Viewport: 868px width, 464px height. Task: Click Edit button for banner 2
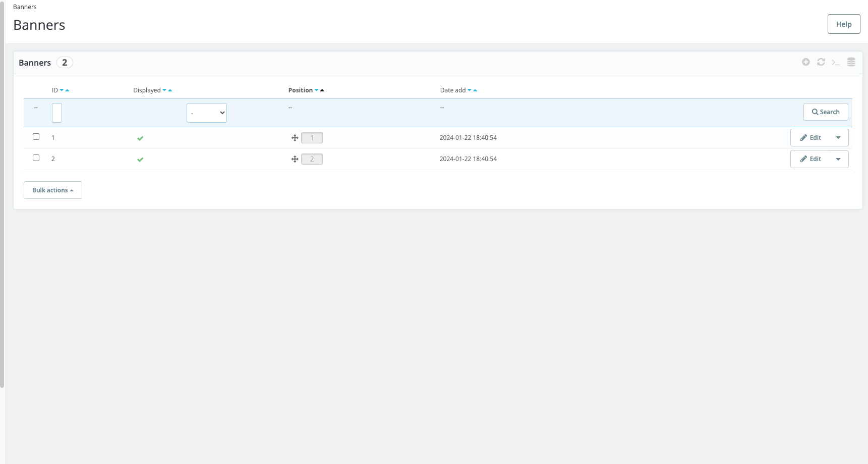pyautogui.click(x=811, y=159)
